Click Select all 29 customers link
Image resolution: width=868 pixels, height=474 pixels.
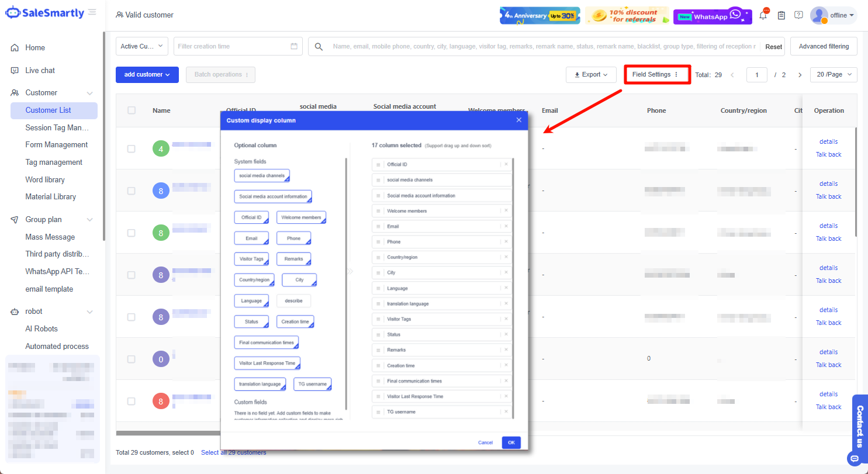(233, 452)
